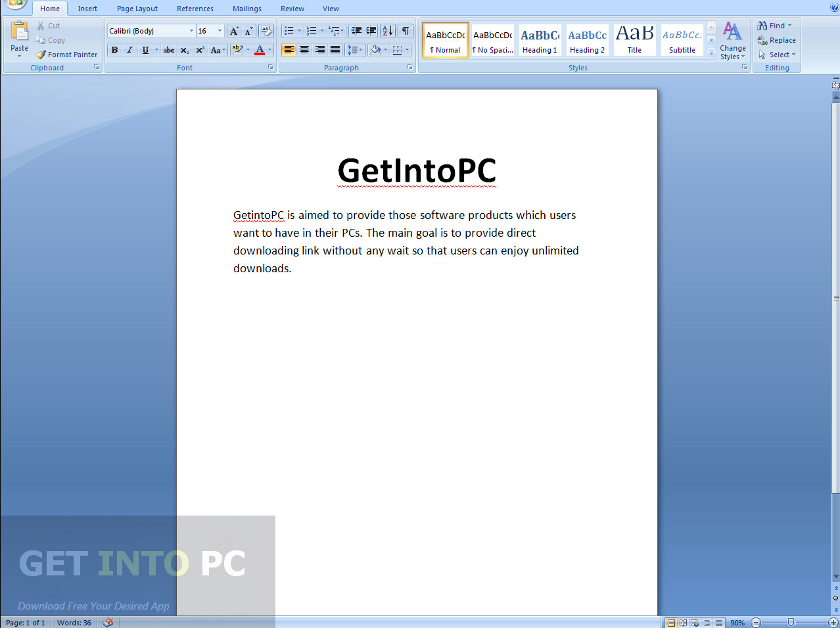Image resolution: width=840 pixels, height=628 pixels.
Task: Apply subscript formatting
Action: pyautogui.click(x=185, y=50)
